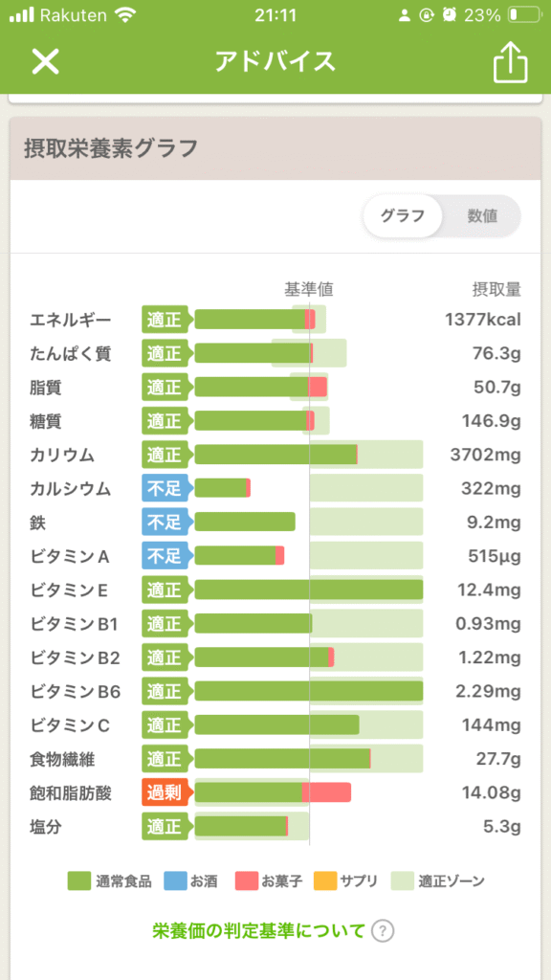This screenshot has width=551, height=980.
Task: Click the blue お酒 legend swatch
Action: point(175,881)
